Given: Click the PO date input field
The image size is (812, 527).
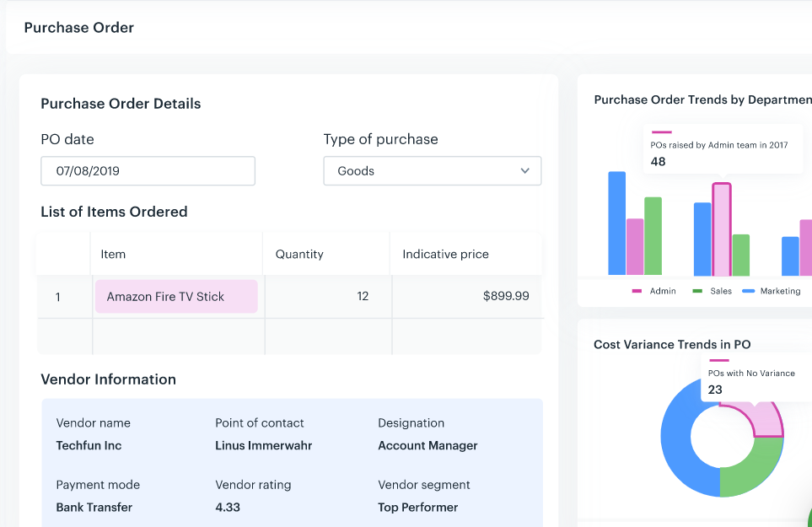Looking at the screenshot, I should [x=148, y=171].
